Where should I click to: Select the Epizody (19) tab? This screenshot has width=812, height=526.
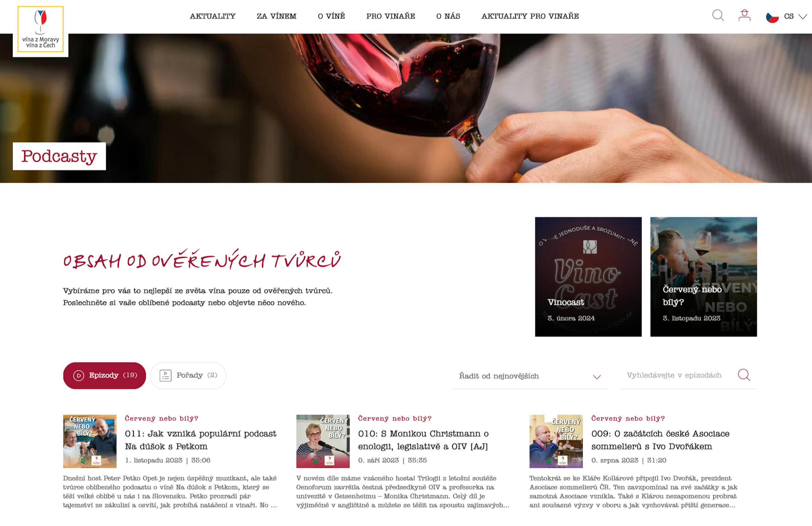pos(104,375)
